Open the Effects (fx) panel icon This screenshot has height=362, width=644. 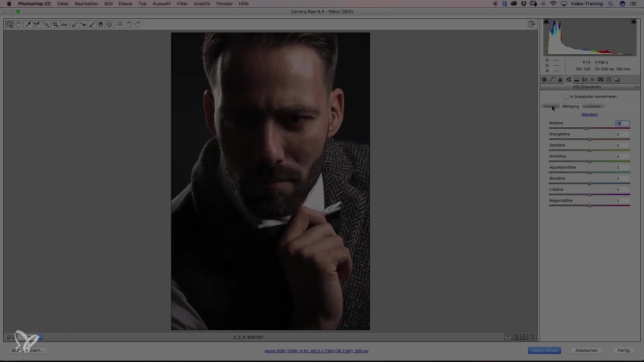[x=593, y=79]
